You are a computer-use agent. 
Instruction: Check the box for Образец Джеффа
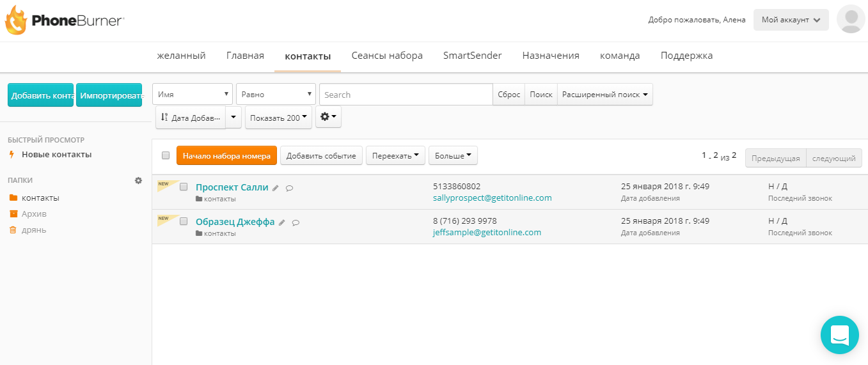coord(184,221)
